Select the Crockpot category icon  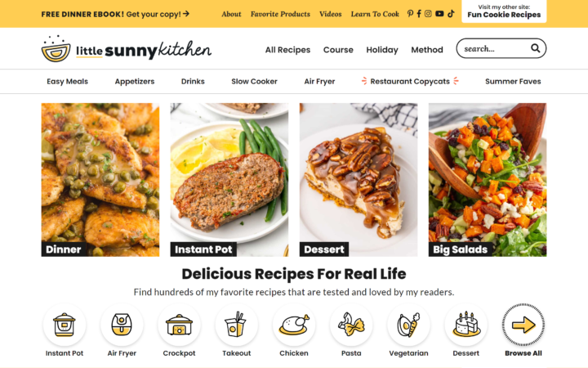pos(179,325)
